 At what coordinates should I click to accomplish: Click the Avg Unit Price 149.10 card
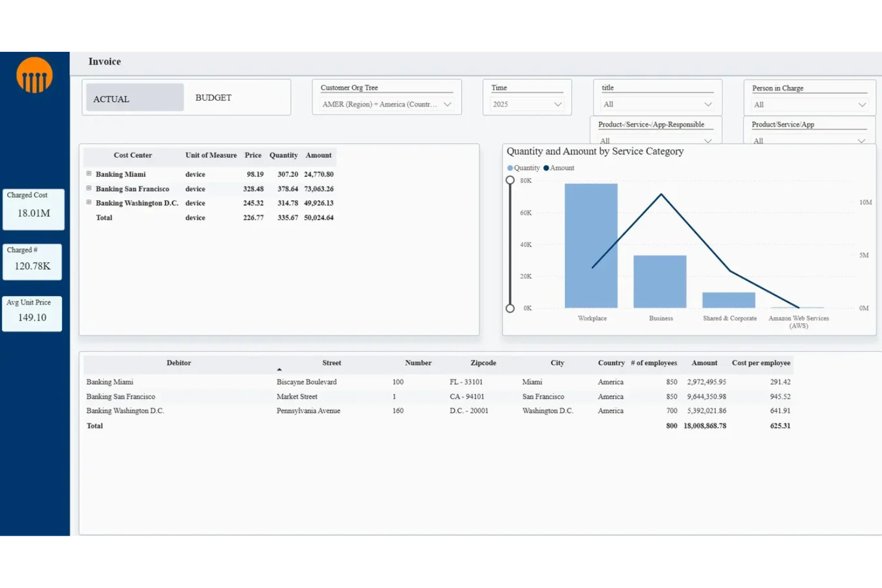click(x=32, y=313)
